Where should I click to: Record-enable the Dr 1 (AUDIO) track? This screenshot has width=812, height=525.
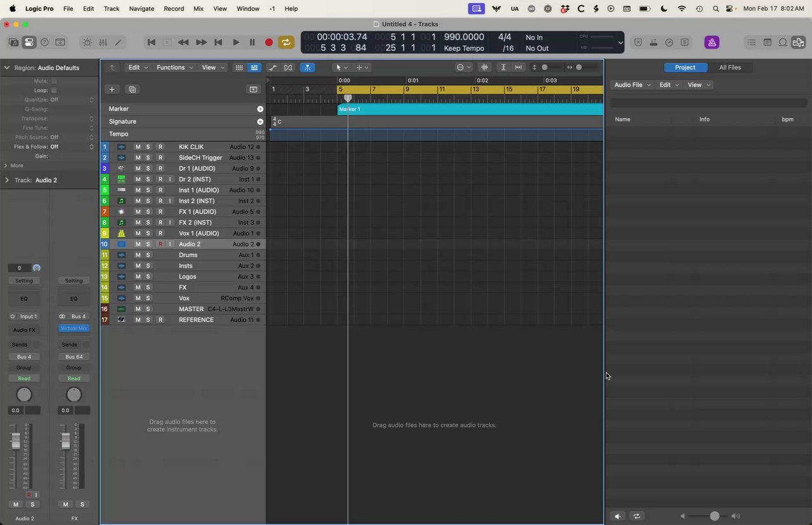(x=160, y=169)
